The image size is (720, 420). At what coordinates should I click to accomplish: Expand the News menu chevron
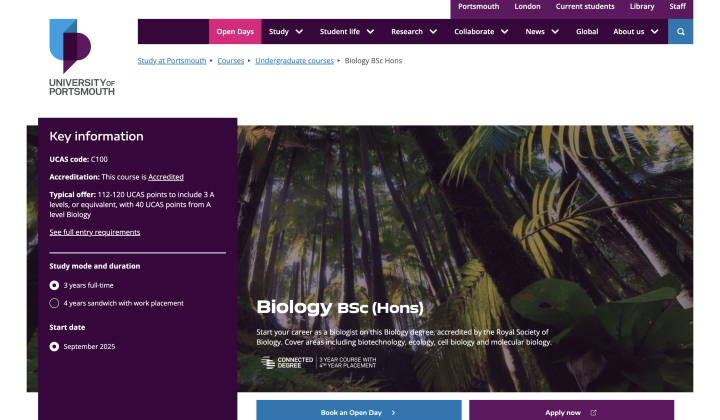555,32
